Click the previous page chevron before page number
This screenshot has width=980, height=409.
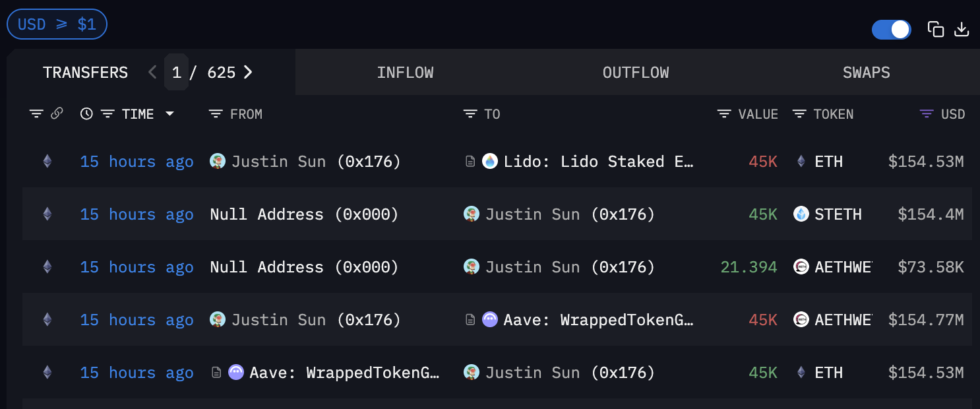(152, 72)
